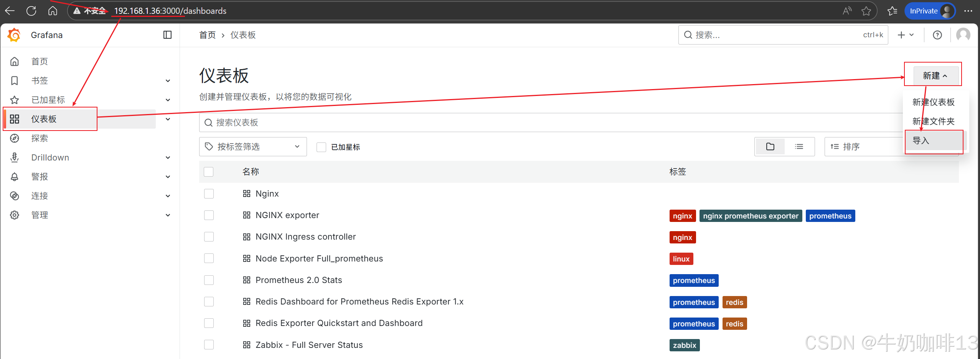Toggle the select-all checkbox in header
The height and width of the screenshot is (359, 980).
pyautogui.click(x=209, y=172)
